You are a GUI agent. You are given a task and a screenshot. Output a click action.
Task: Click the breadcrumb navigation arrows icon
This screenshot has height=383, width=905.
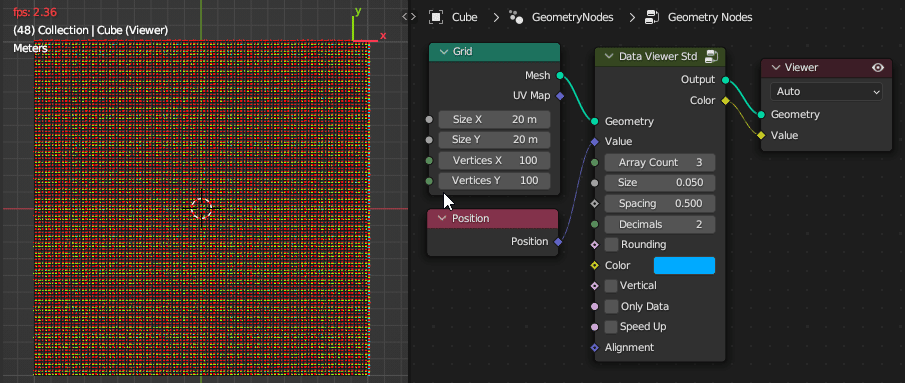(x=409, y=17)
